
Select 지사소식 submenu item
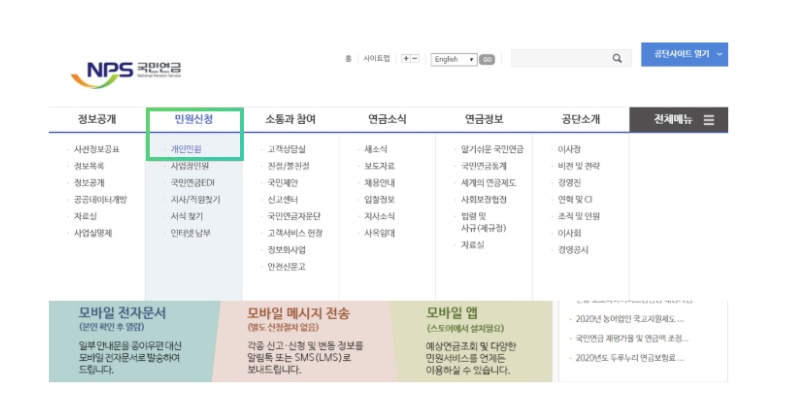pos(380,216)
